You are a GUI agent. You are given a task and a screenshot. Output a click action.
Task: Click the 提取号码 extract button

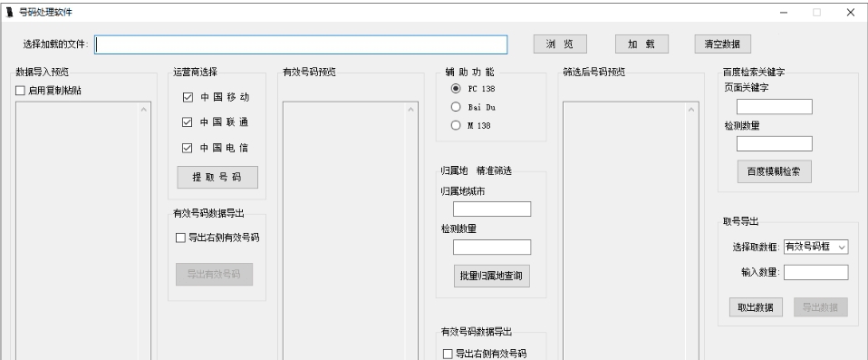[217, 177]
